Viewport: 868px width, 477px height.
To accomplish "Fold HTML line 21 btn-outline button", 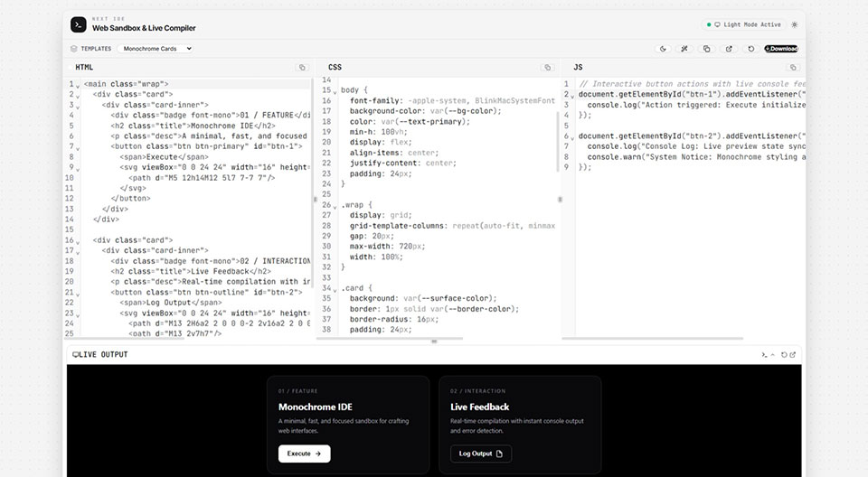I will tap(78, 294).
